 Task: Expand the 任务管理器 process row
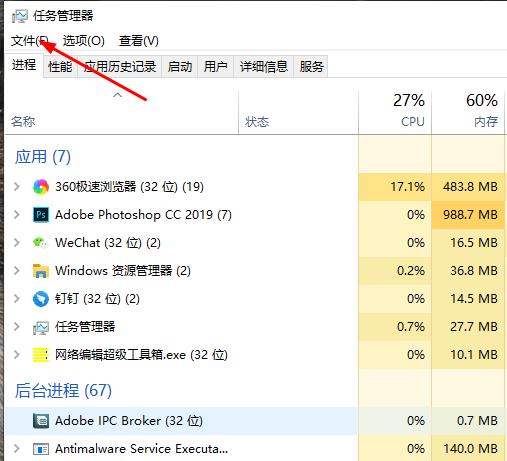17,326
